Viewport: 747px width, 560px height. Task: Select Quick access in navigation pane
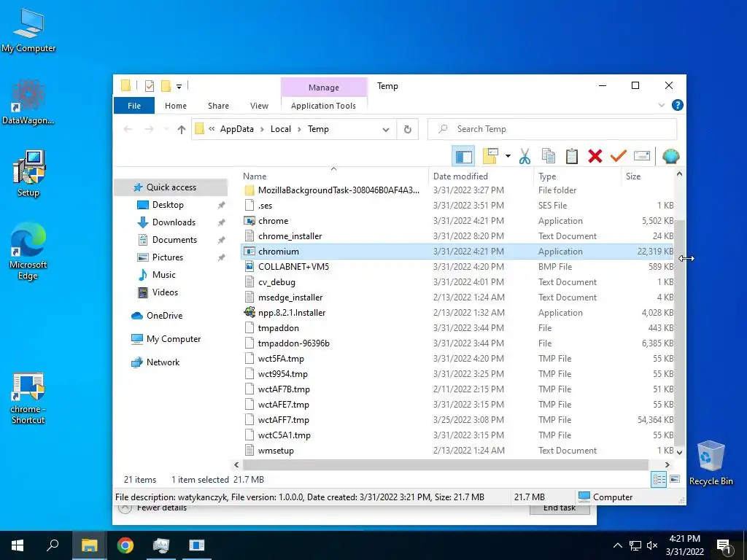[171, 187]
